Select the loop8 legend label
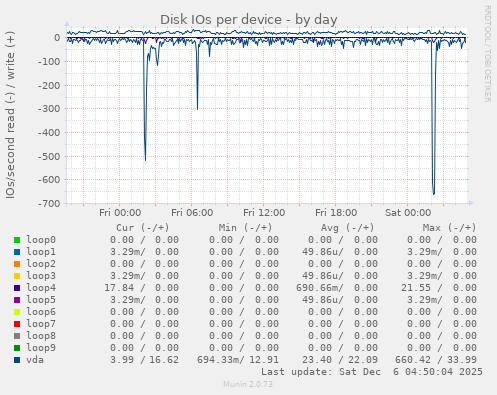Image resolution: width=497 pixels, height=395 pixels. 41,336
